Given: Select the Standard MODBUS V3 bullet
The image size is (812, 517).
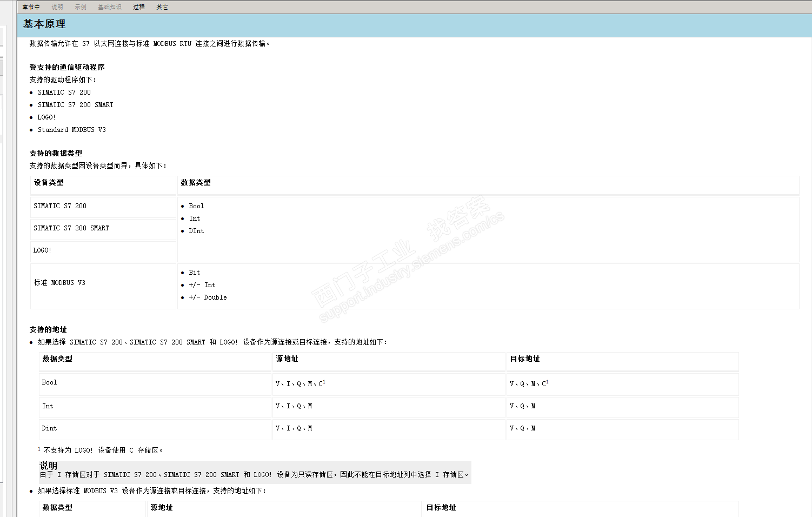Looking at the screenshot, I should [72, 130].
